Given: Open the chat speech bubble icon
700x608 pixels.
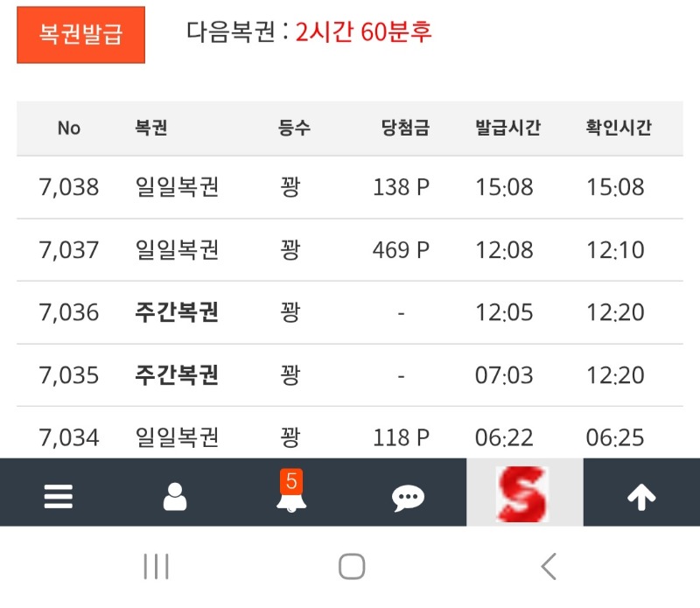Looking at the screenshot, I should tap(408, 498).
